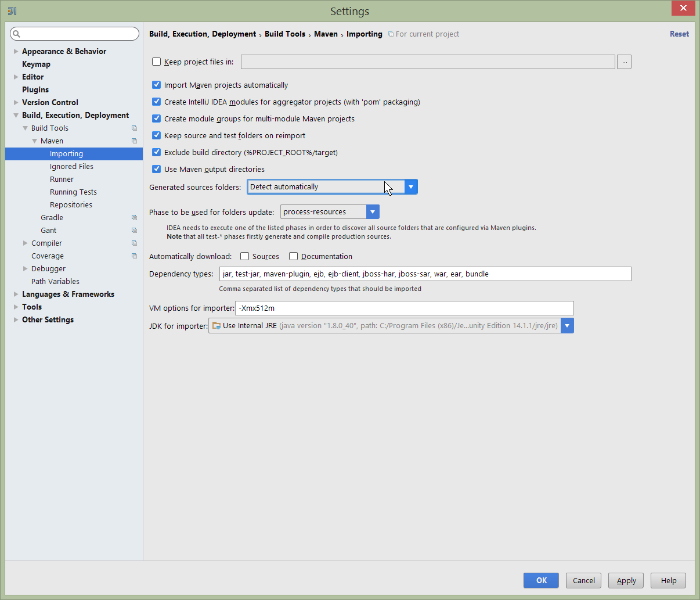
Task: Select Ignored Files under Maven
Action: 71,167
